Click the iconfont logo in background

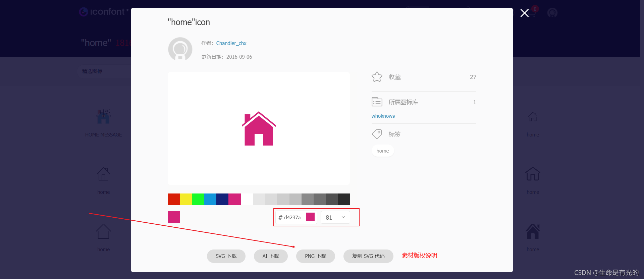click(x=104, y=12)
